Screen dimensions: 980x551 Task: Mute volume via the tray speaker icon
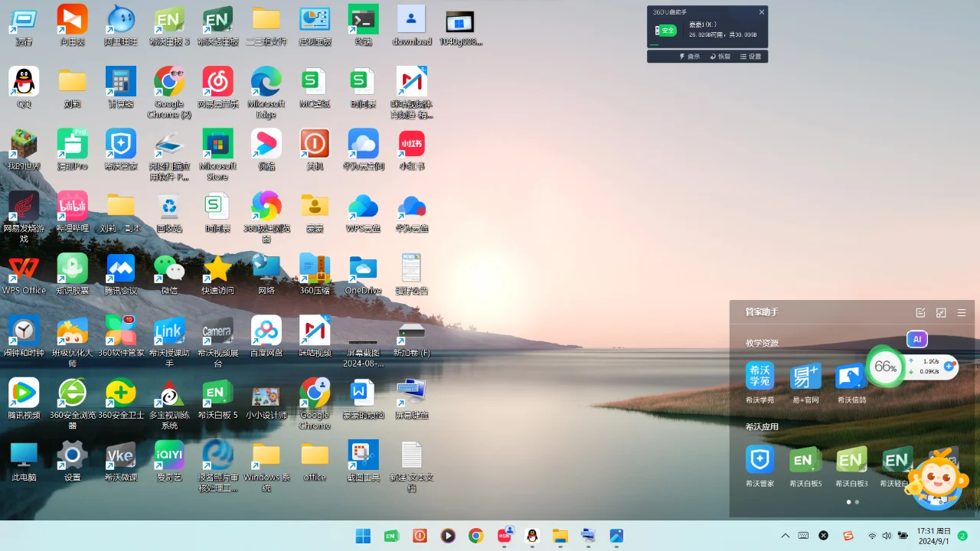(x=887, y=535)
